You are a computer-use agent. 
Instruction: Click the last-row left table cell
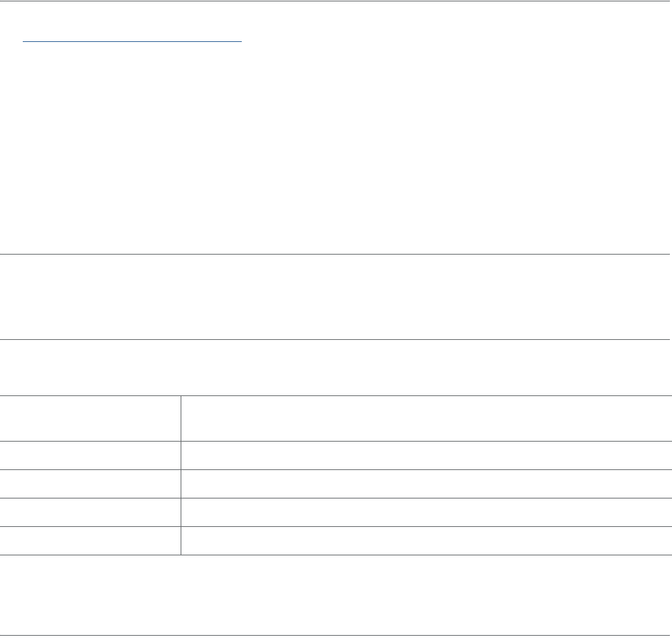point(90,540)
